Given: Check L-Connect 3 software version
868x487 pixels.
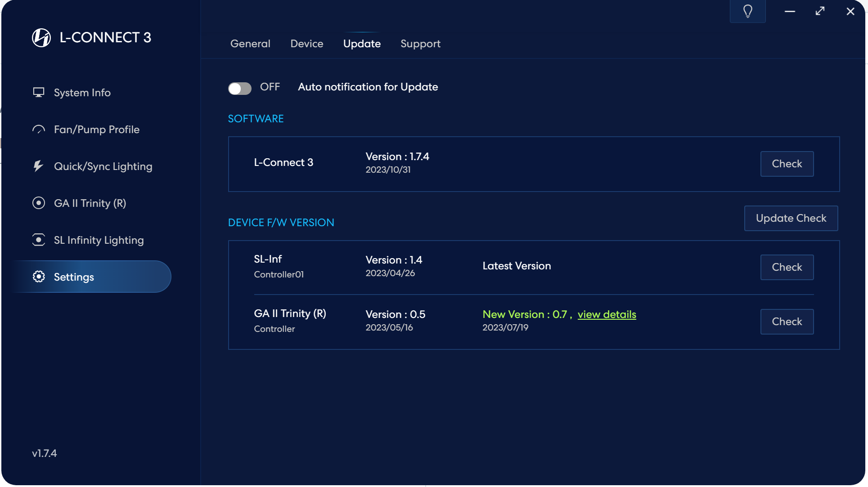Looking at the screenshot, I should (787, 164).
